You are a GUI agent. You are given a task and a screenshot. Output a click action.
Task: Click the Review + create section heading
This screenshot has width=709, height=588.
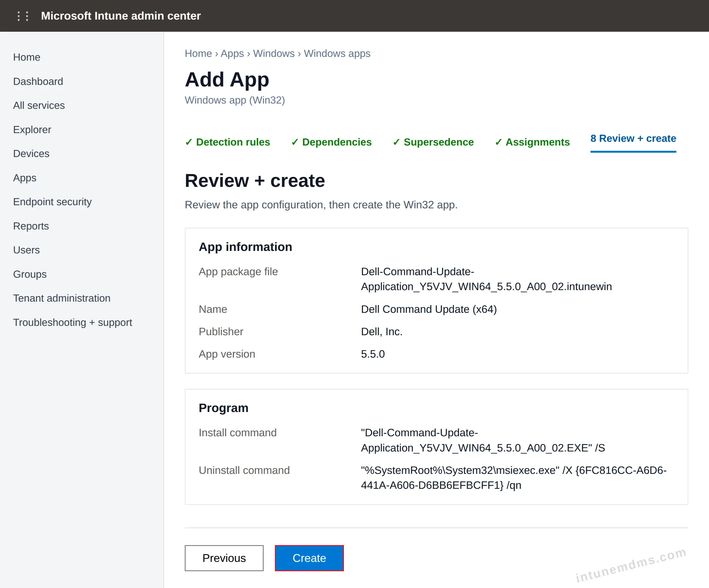click(x=255, y=181)
